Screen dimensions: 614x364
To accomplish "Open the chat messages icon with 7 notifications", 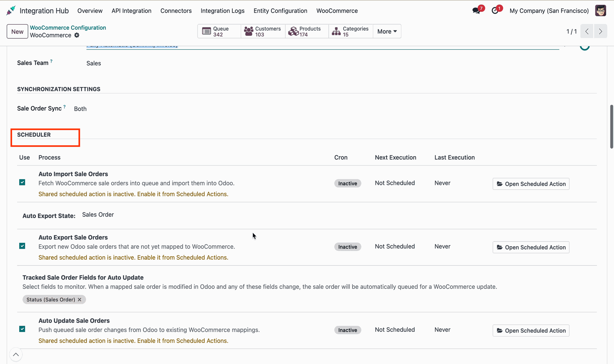I will [476, 11].
